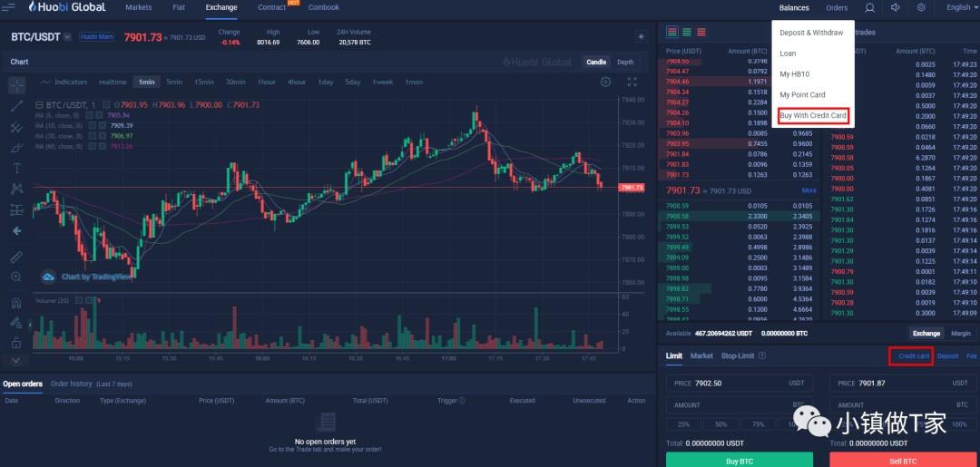Screen dimensions: 980x467
Task: Set chart interval to 15min
Action: point(204,82)
